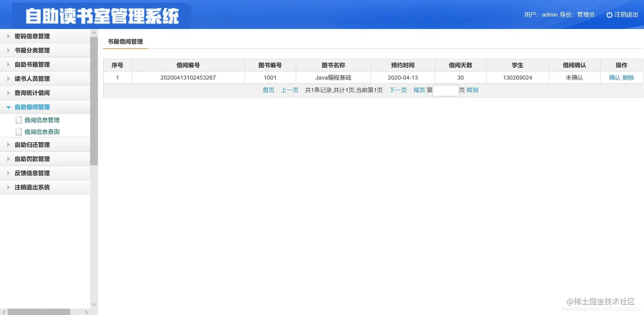Click student ID 130269024
This screenshot has height=315, width=644.
point(517,77)
